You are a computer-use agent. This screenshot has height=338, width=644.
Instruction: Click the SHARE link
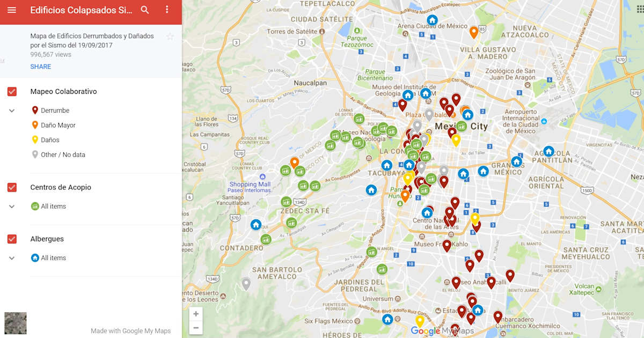tap(41, 67)
